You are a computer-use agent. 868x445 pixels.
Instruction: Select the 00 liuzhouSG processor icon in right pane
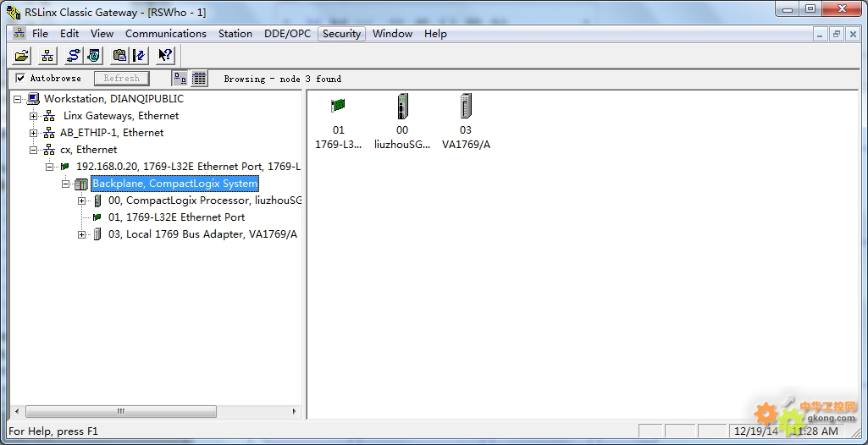[402, 106]
